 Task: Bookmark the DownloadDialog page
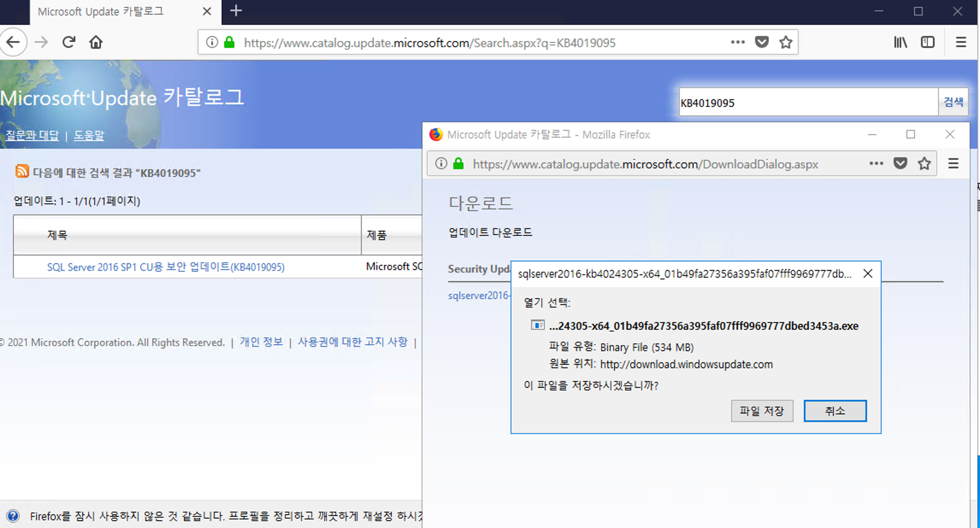924,163
